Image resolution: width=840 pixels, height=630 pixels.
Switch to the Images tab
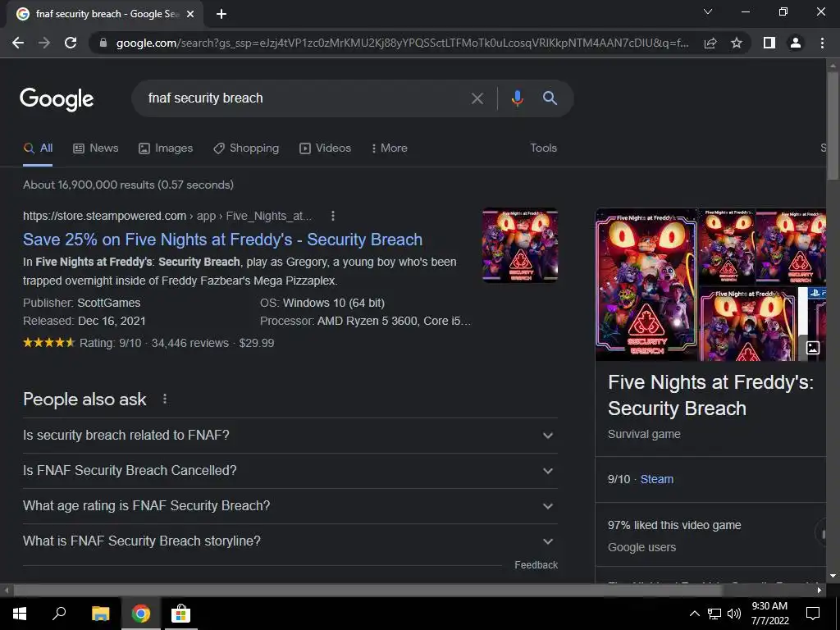[x=166, y=148]
